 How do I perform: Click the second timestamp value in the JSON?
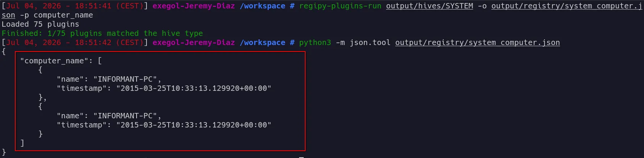point(194,125)
